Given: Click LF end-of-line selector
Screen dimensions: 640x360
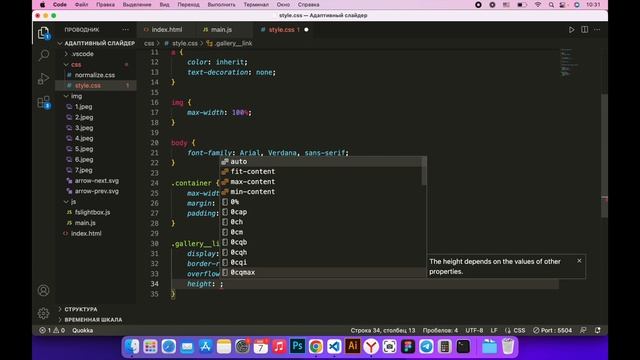Looking at the screenshot, I should (494, 330).
